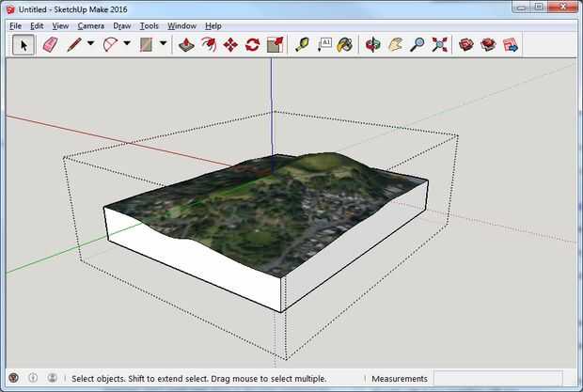Select the Text label tool
Viewport: 583px width, 392px height.
coord(324,45)
